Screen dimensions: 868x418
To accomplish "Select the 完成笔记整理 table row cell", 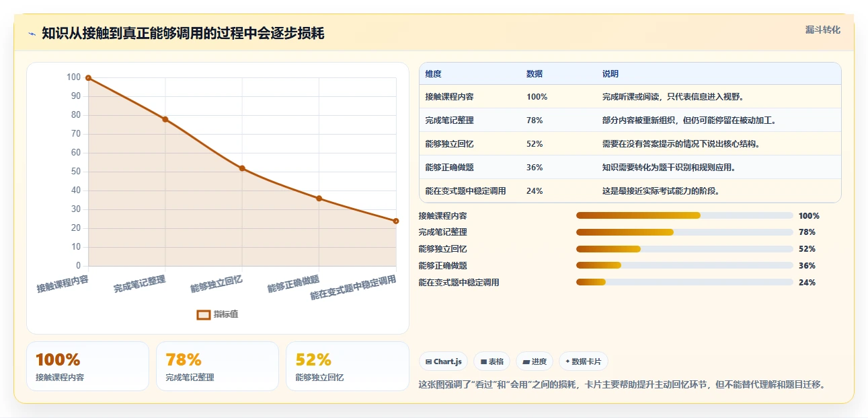I will point(449,120).
